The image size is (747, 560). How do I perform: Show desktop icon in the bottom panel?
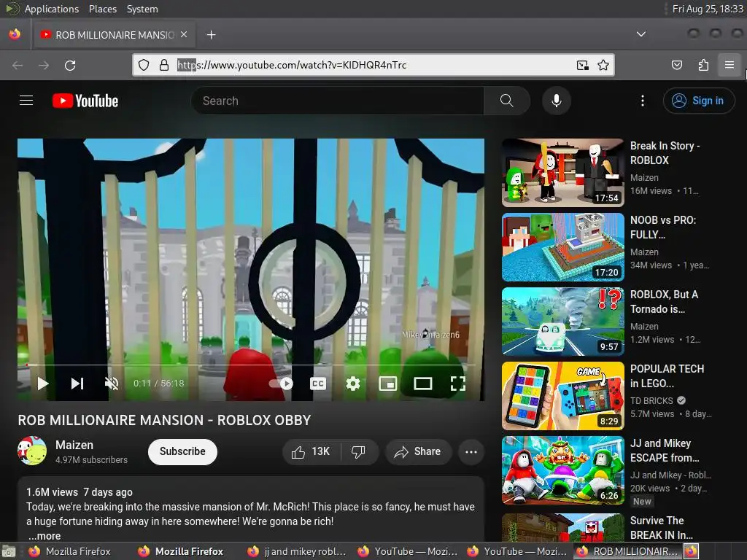8,551
